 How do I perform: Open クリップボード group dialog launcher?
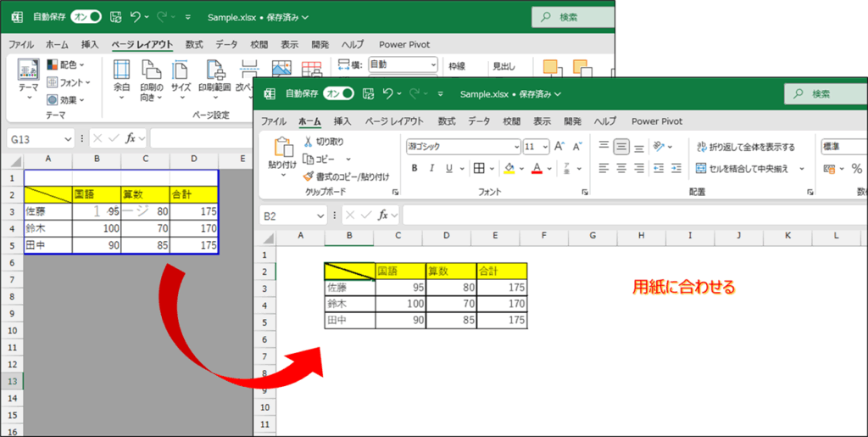395,192
